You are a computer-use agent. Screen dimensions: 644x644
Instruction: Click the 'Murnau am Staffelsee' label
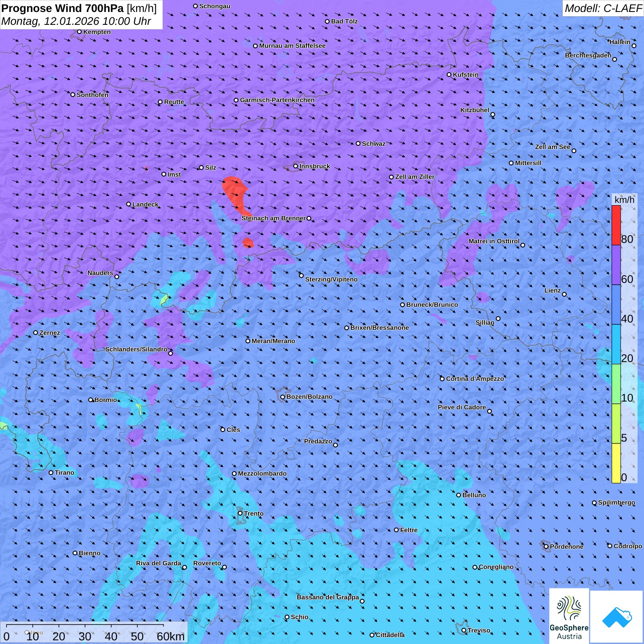(x=292, y=46)
